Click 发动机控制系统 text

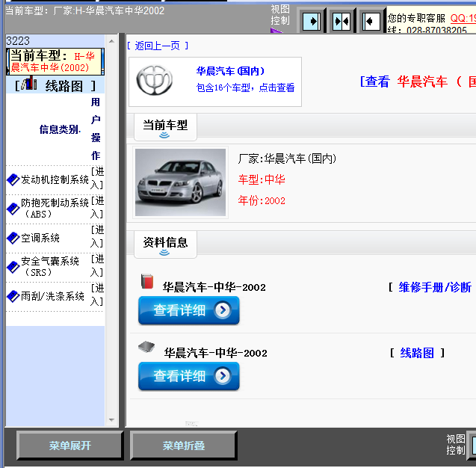coord(55,179)
